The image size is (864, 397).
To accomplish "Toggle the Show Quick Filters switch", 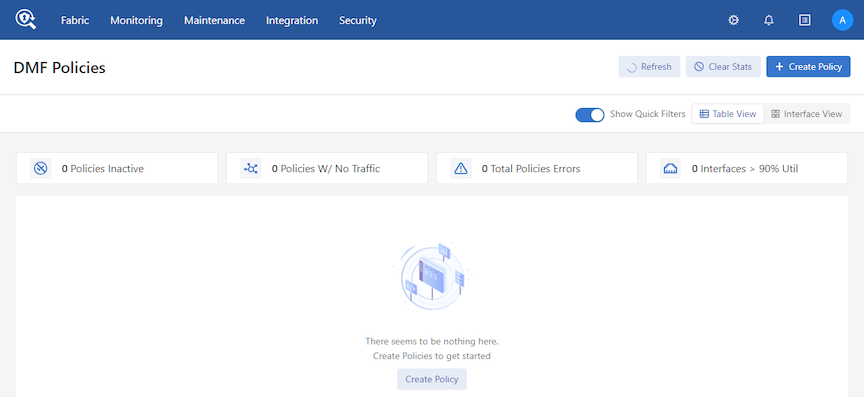I will 590,114.
